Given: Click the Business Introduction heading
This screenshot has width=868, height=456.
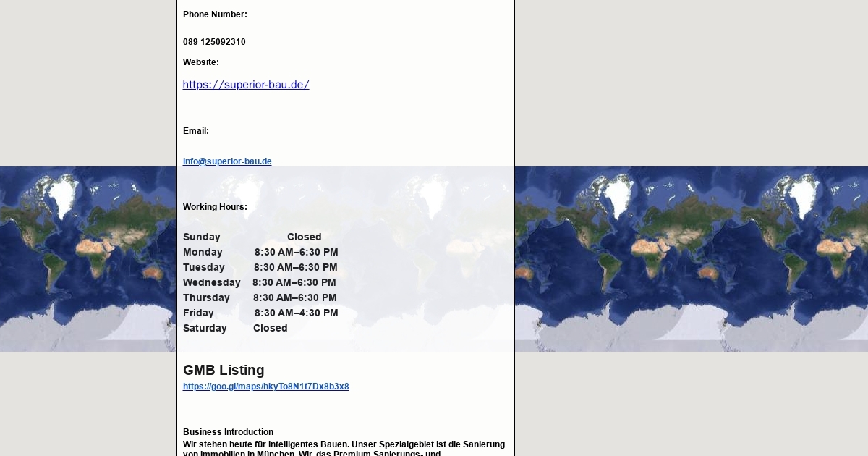Looking at the screenshot, I should 228,432.
